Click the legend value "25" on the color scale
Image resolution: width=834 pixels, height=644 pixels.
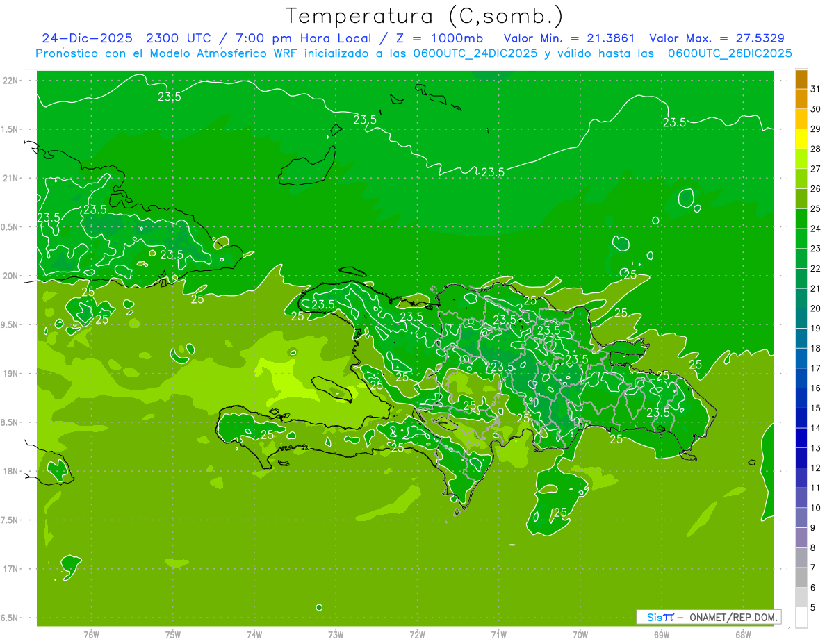click(x=815, y=209)
